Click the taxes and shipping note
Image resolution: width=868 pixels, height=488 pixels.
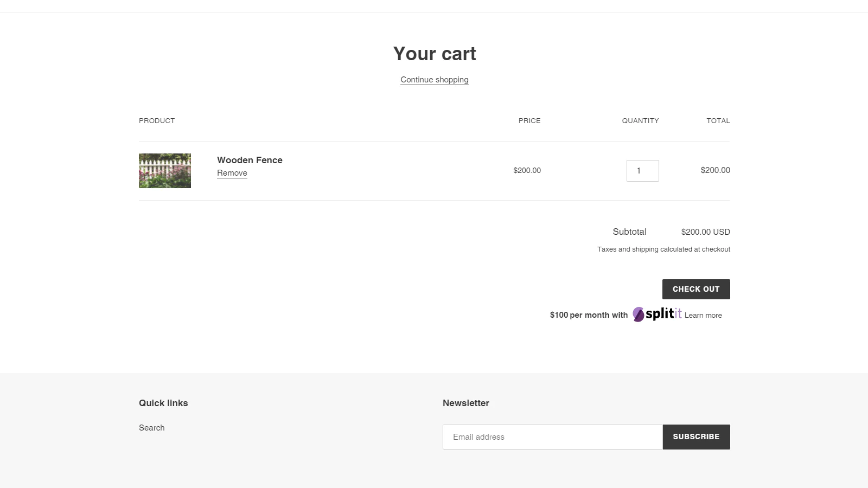pos(663,249)
